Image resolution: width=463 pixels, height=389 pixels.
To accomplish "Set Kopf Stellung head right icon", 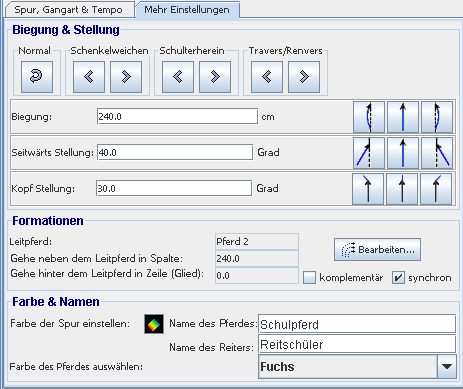I will [x=436, y=189].
